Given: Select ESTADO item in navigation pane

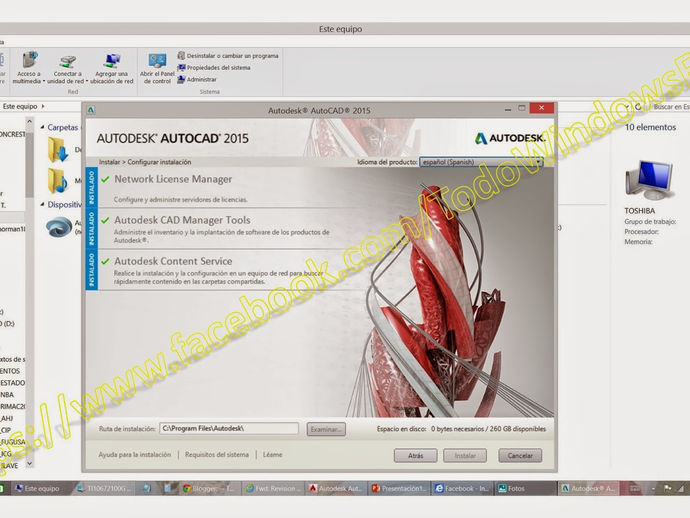Looking at the screenshot, I should 12,383.
